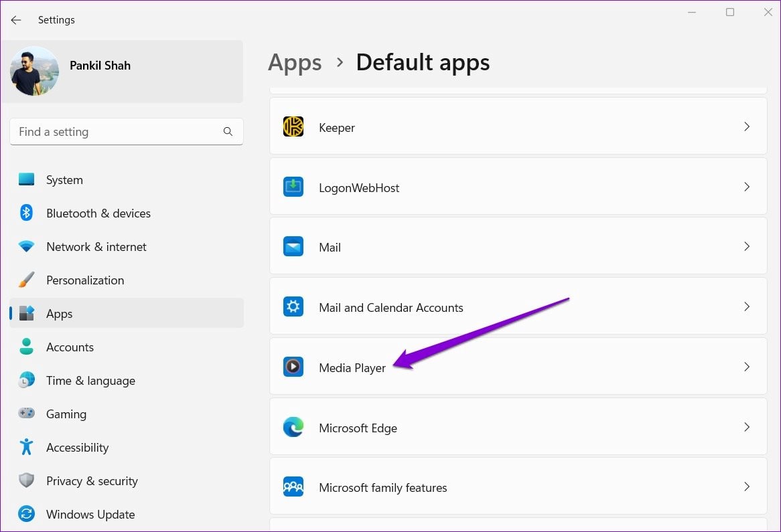
Task: Expand the Microsoft Edge row chevron
Action: [747, 427]
